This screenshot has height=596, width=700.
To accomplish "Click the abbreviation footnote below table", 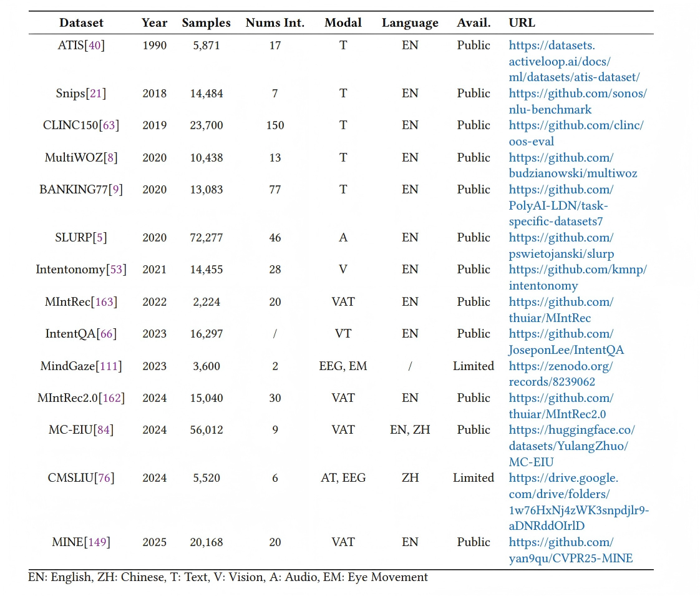I will [228, 577].
